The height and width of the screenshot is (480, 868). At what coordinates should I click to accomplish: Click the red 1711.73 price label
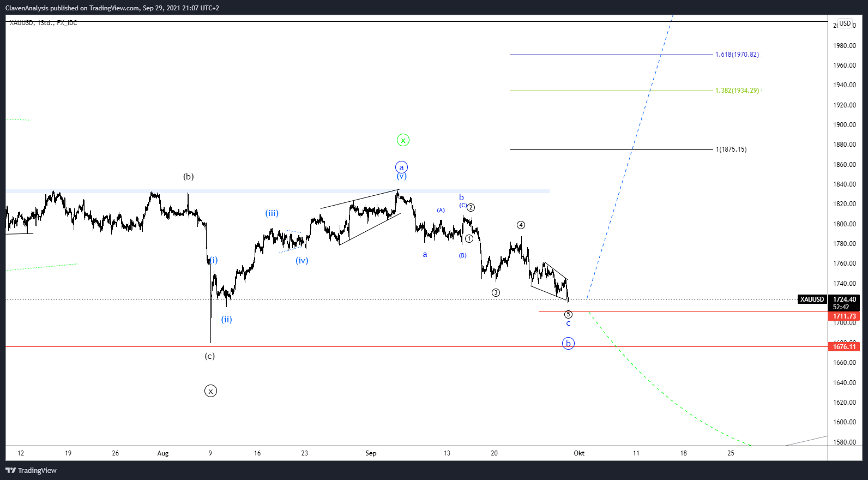click(844, 316)
